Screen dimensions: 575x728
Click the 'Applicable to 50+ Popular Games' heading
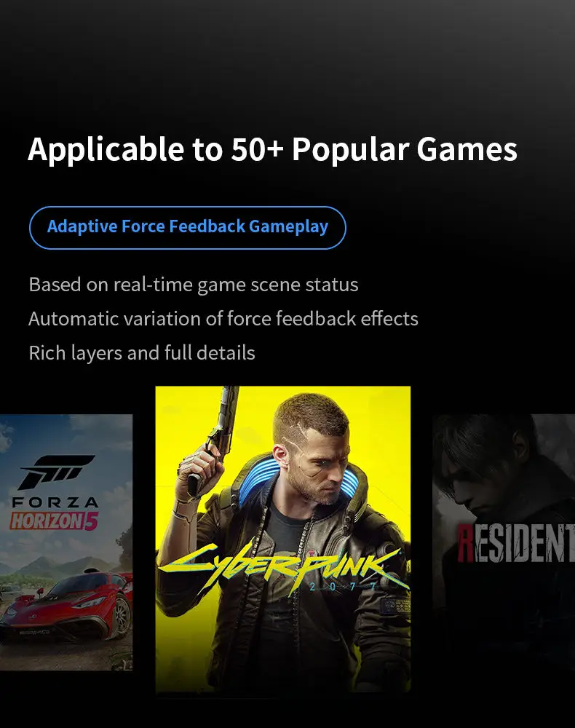[x=272, y=149]
